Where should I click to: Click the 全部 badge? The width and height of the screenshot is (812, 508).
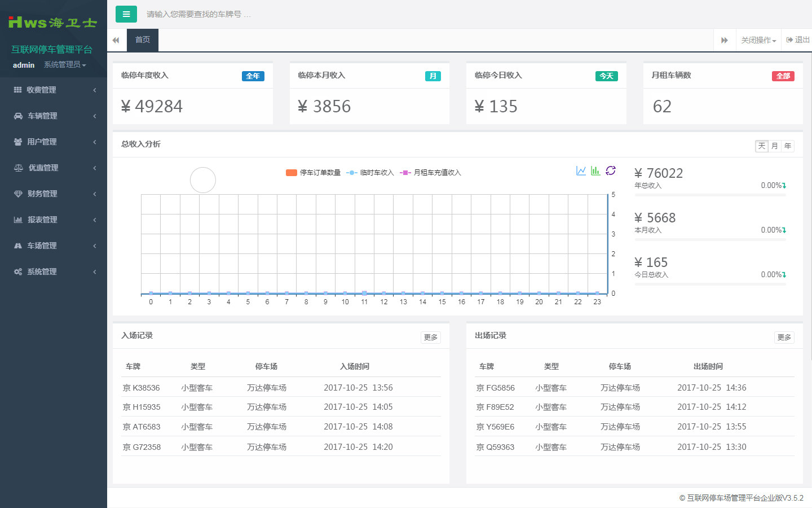(783, 76)
